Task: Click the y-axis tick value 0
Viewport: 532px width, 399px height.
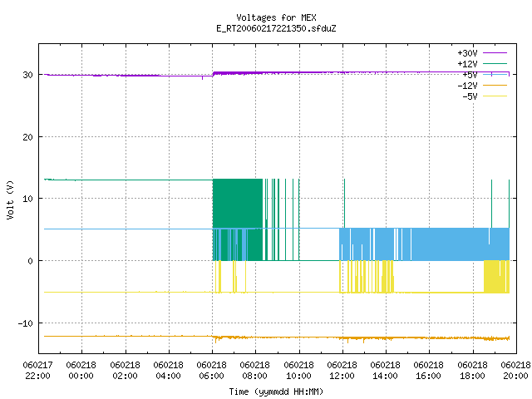Action: (31, 261)
